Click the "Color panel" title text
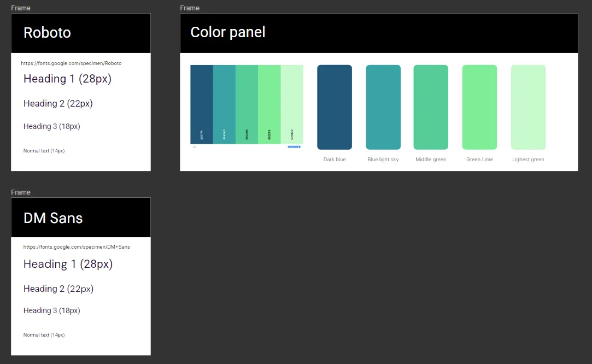Viewport: 592px width, 364px height. point(228,32)
